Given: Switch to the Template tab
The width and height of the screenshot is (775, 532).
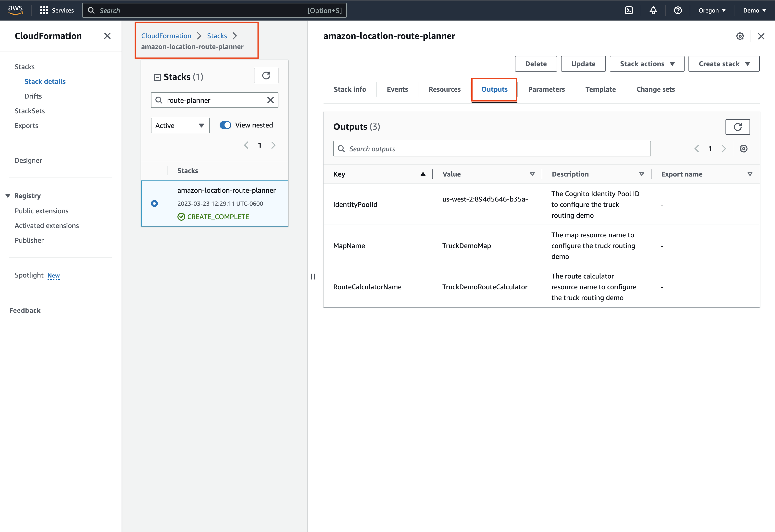Looking at the screenshot, I should (600, 89).
